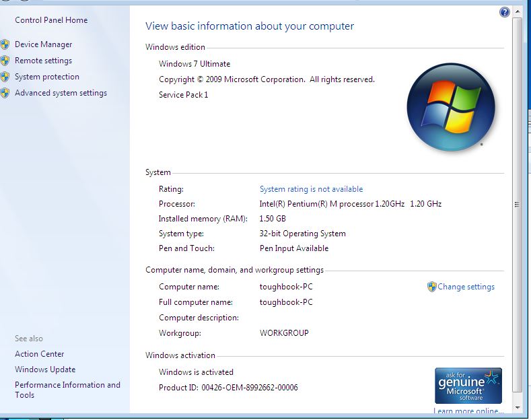
Task: Open Control Panel Home
Action: tap(51, 20)
